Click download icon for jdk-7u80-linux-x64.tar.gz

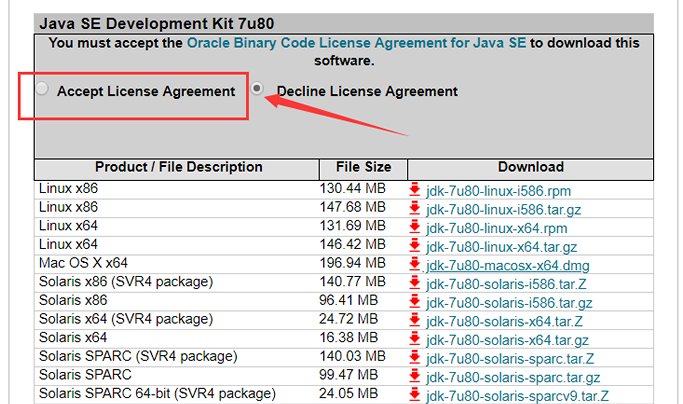[x=415, y=246]
